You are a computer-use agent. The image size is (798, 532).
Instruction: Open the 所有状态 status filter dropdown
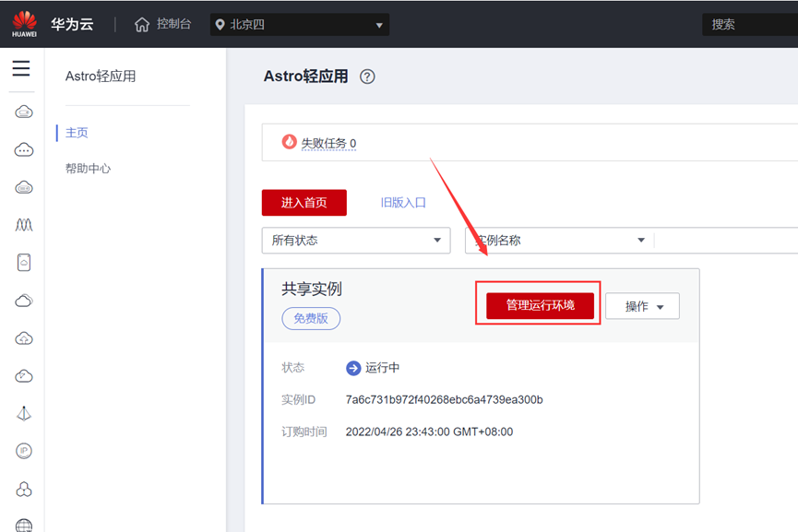click(356, 240)
